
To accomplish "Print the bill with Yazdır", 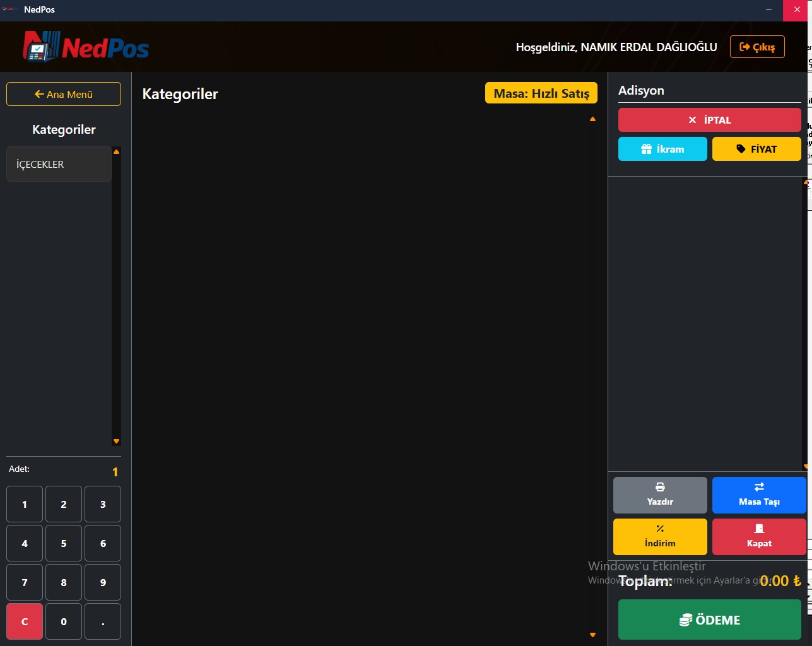I will 660,495.
